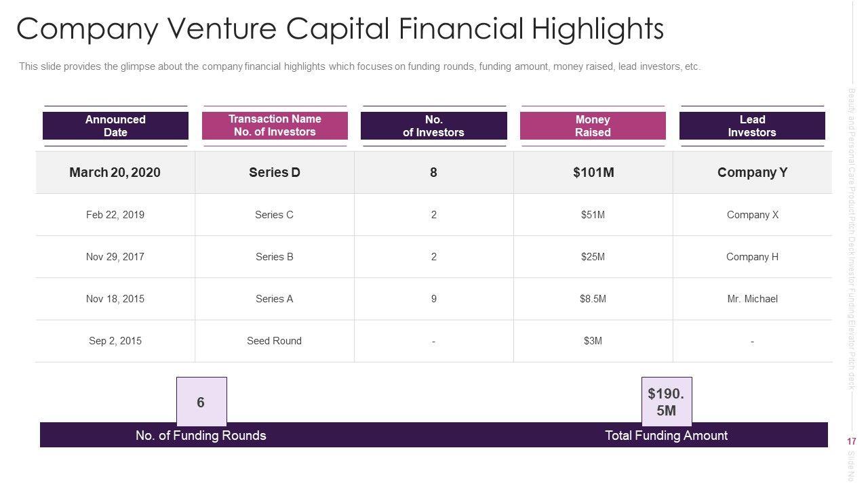Click the Announced Date header
The width and height of the screenshot is (868, 488).
pos(115,126)
